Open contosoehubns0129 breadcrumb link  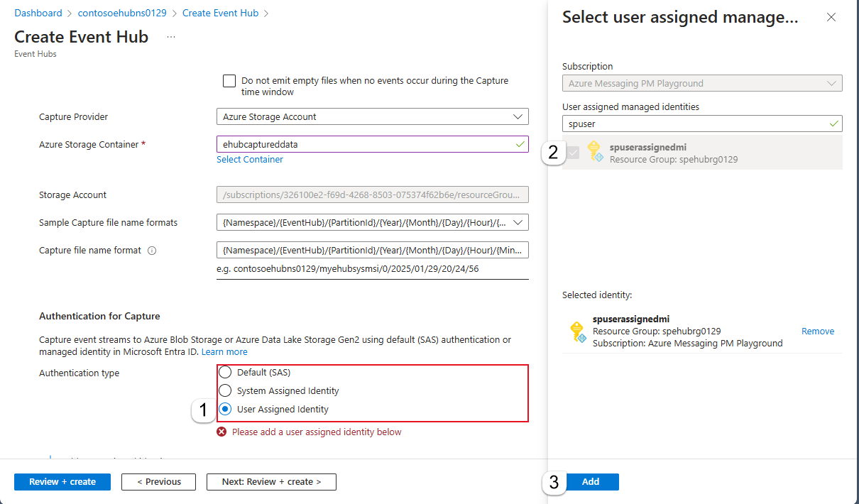122,13
